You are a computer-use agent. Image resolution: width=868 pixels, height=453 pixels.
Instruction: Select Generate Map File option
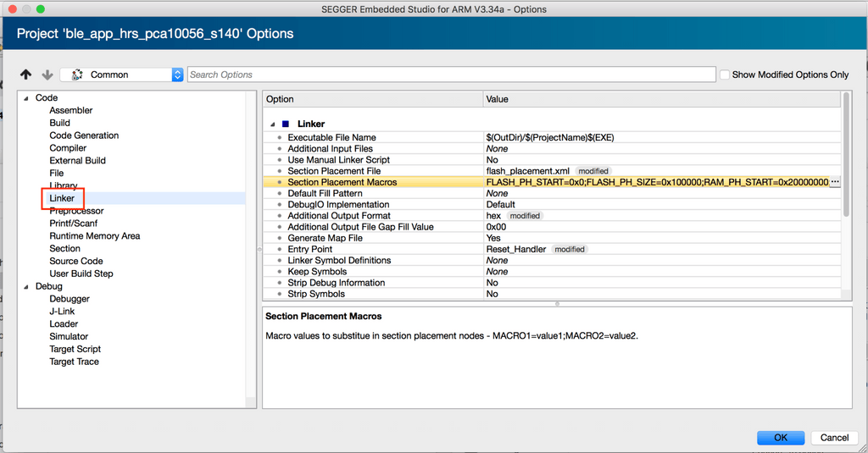click(325, 238)
